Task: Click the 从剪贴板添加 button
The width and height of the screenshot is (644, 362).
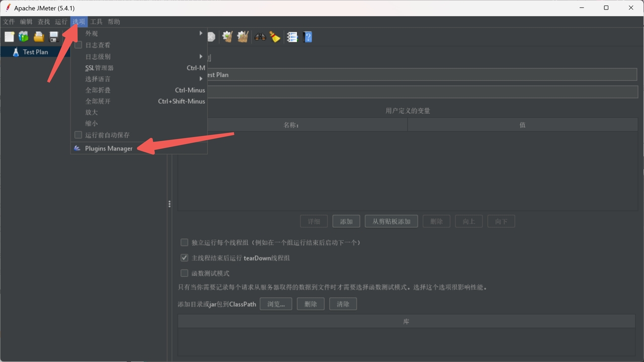Action: coord(391,221)
